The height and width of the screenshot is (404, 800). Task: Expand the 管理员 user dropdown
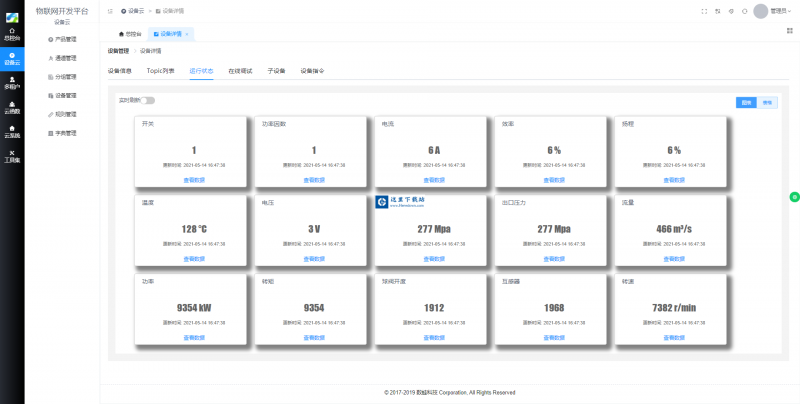[780, 11]
